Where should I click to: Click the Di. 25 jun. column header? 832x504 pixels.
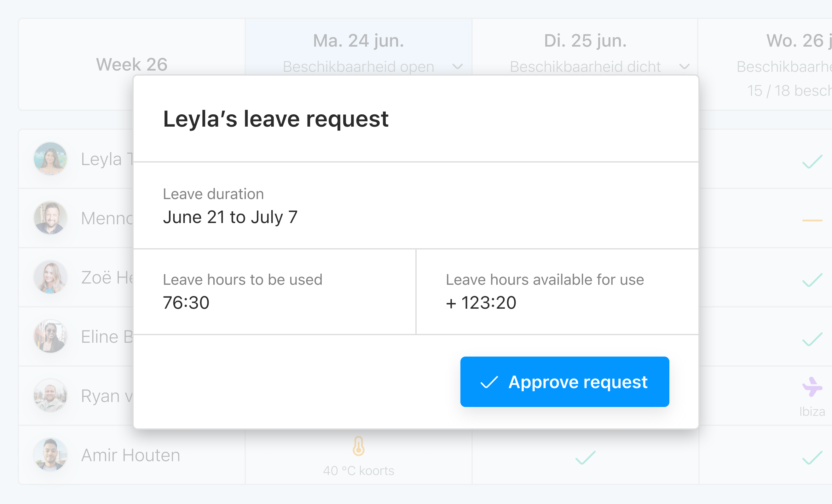tap(586, 41)
